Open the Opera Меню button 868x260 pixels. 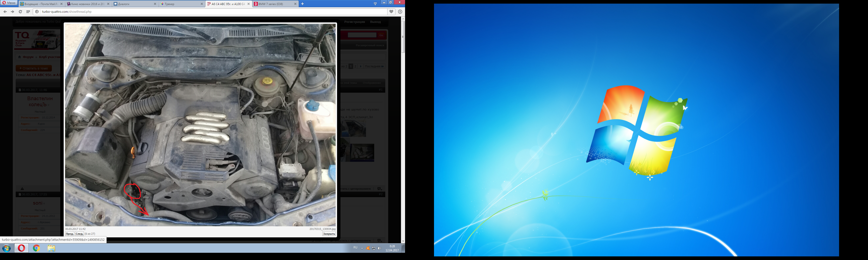click(x=9, y=3)
